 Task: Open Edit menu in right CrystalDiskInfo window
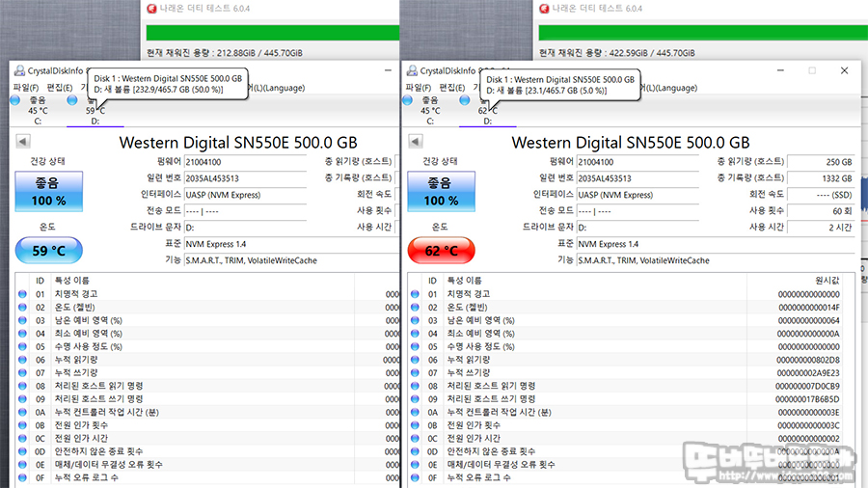tap(451, 88)
